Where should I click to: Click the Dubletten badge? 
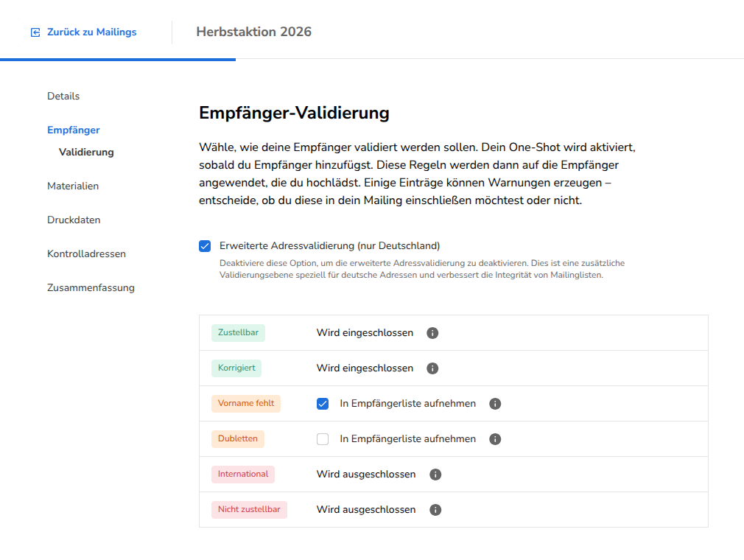pyautogui.click(x=238, y=438)
